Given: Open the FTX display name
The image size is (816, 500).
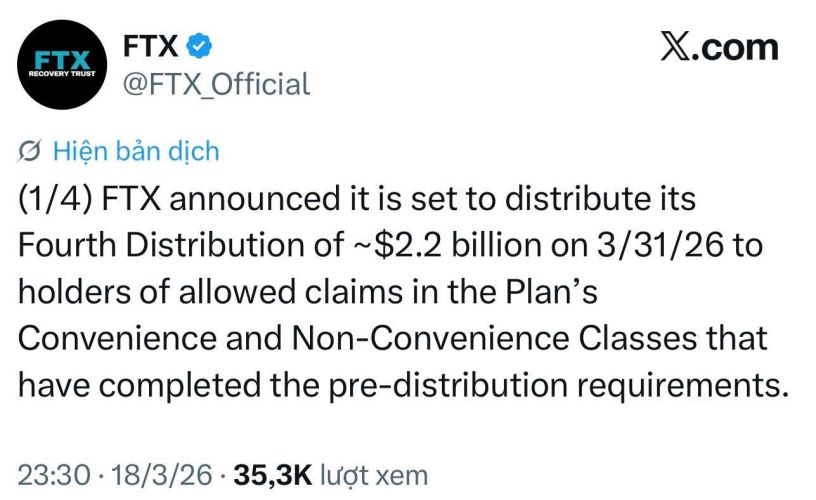Looking at the screenshot, I should pyautogui.click(x=150, y=46).
